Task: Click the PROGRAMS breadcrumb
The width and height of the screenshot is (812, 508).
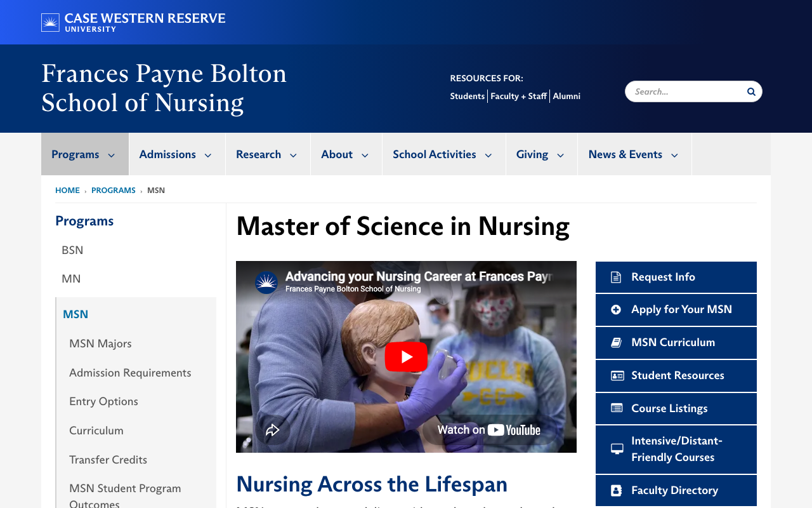Action: click(114, 190)
